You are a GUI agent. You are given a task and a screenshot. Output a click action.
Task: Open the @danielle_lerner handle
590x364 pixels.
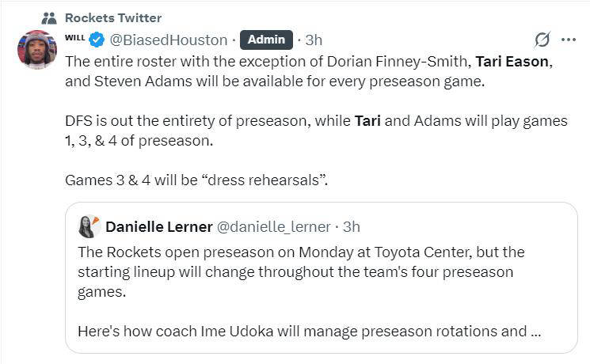pyautogui.click(x=273, y=227)
